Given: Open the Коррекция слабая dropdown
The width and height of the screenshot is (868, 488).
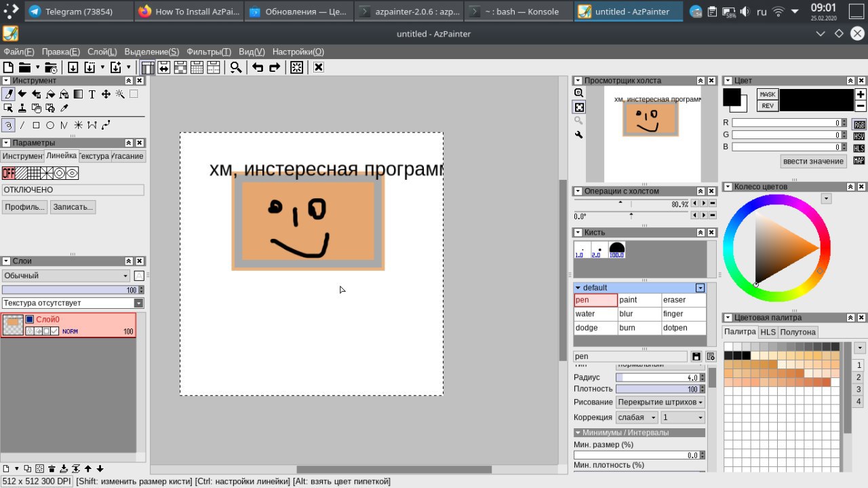Looking at the screenshot, I should pyautogui.click(x=637, y=417).
